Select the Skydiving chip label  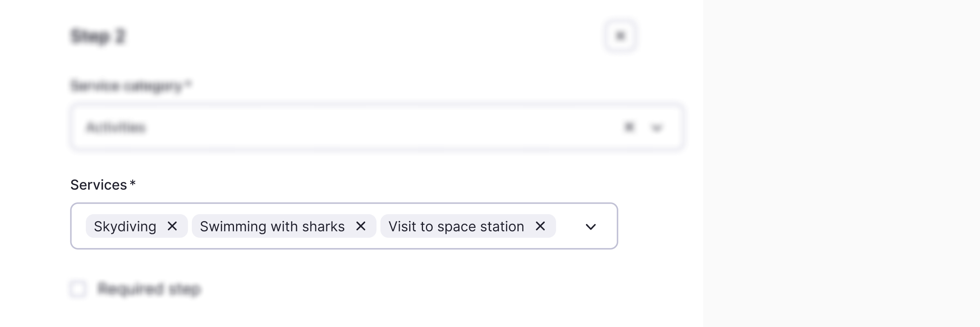pos(125,226)
